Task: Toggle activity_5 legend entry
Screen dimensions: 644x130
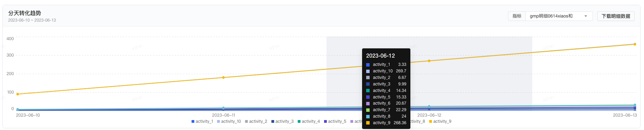Action: click(335, 121)
